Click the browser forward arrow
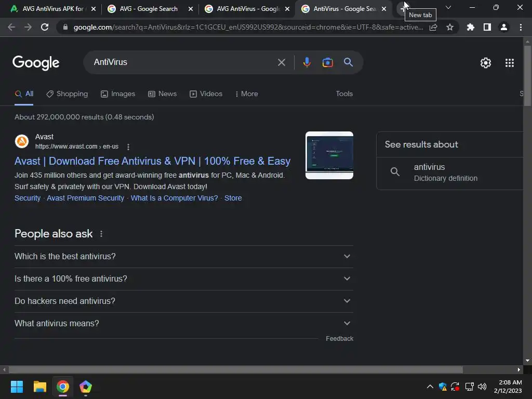Image resolution: width=532 pixels, height=399 pixels. tap(28, 27)
